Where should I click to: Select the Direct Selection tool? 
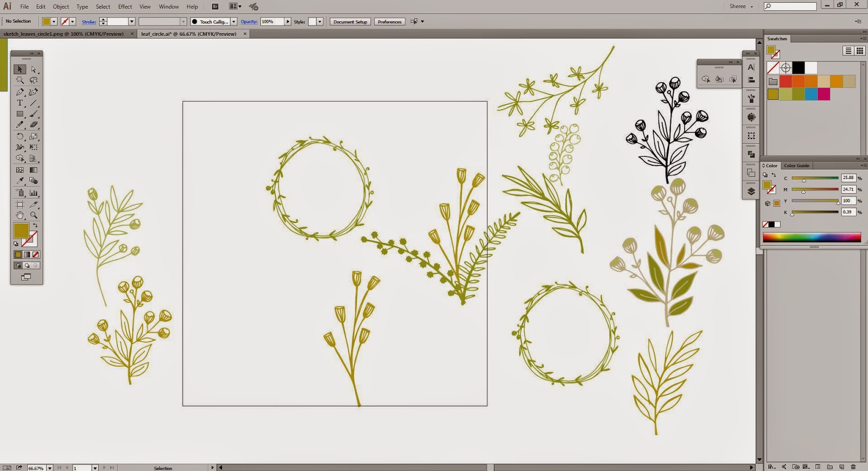34,69
